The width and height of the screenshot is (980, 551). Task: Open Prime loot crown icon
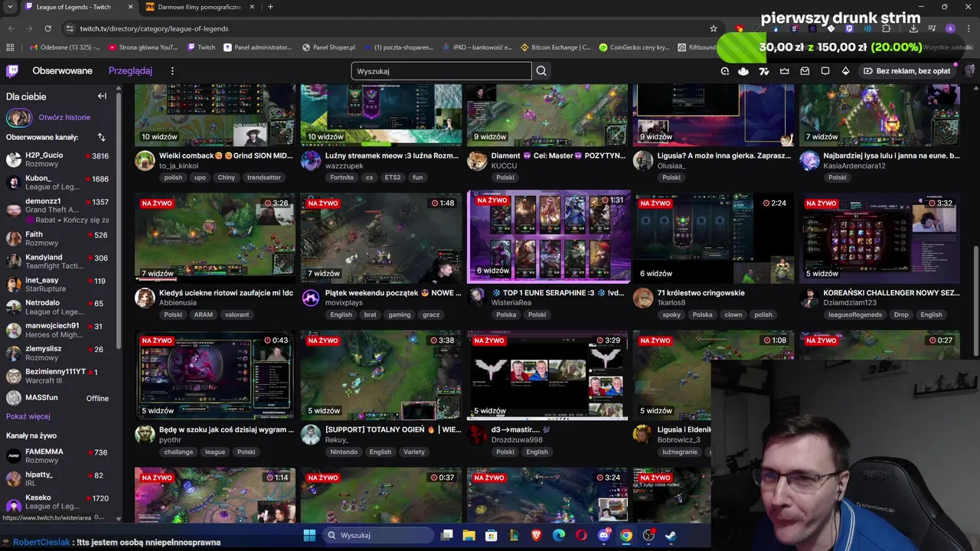pyautogui.click(x=784, y=71)
